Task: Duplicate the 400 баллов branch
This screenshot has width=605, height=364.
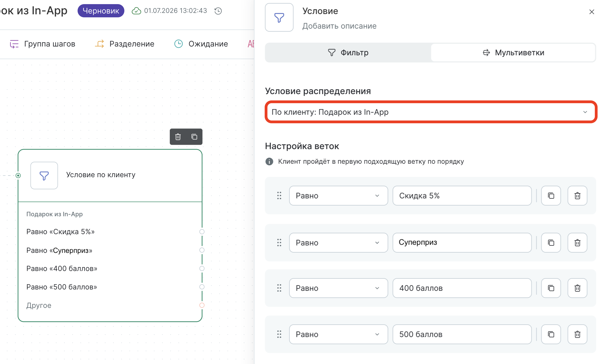Action: click(551, 288)
